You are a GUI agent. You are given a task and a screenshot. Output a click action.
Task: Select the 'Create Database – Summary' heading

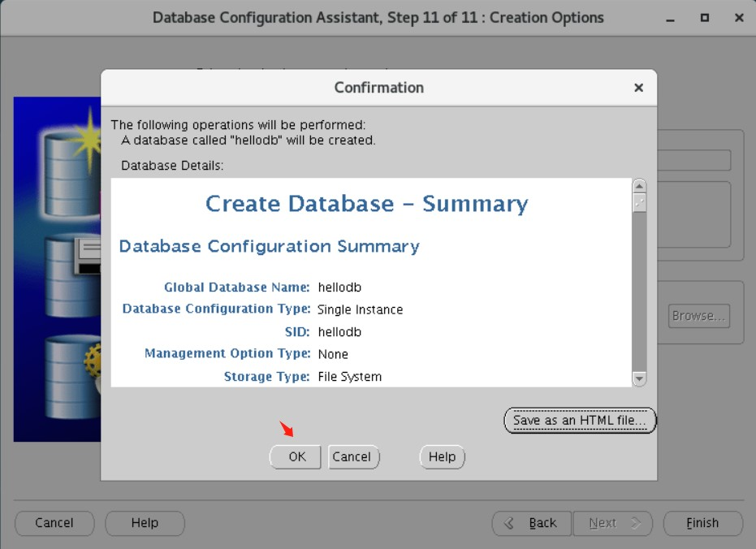[x=367, y=204]
